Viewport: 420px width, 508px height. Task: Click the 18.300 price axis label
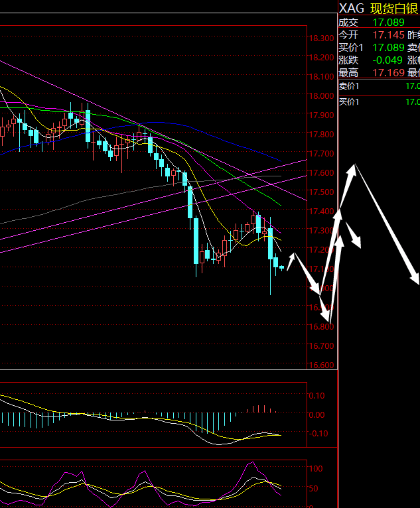click(x=321, y=38)
